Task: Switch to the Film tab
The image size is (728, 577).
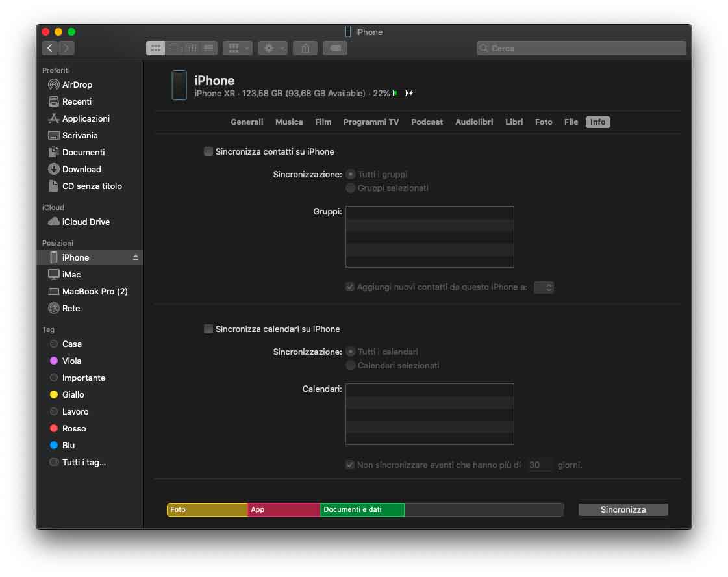Action: [x=323, y=122]
